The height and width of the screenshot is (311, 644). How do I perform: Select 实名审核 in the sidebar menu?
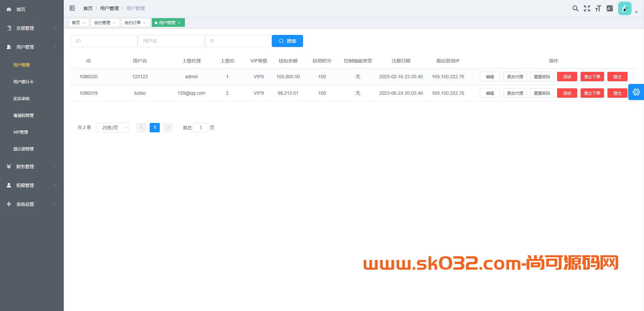tap(22, 98)
